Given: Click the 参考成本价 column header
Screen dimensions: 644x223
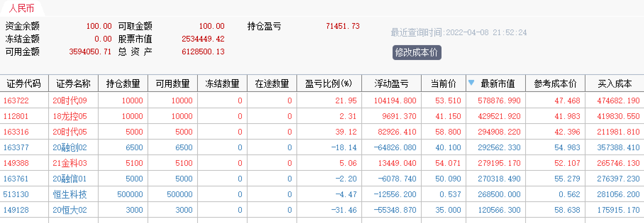Looking at the screenshot, I should 555,84.
